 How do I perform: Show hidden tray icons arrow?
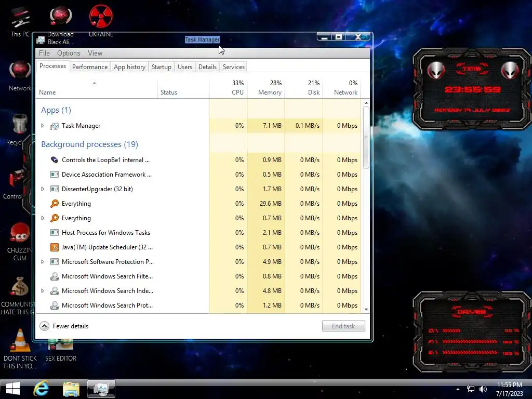click(458, 389)
